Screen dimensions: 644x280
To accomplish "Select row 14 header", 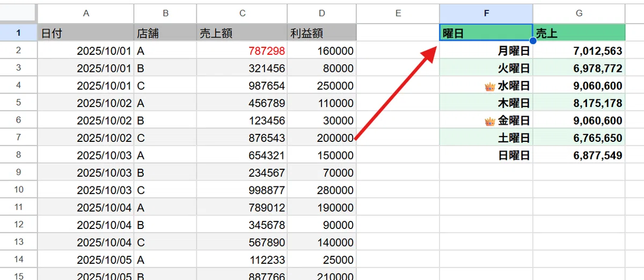I will (19, 260).
